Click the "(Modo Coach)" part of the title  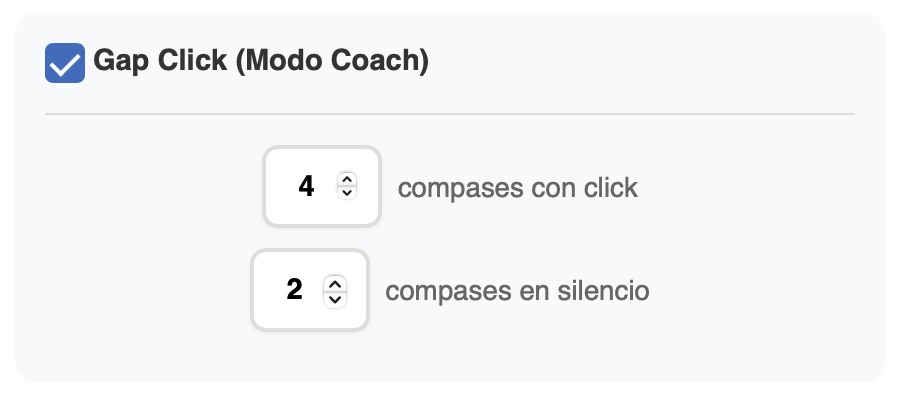(x=333, y=62)
